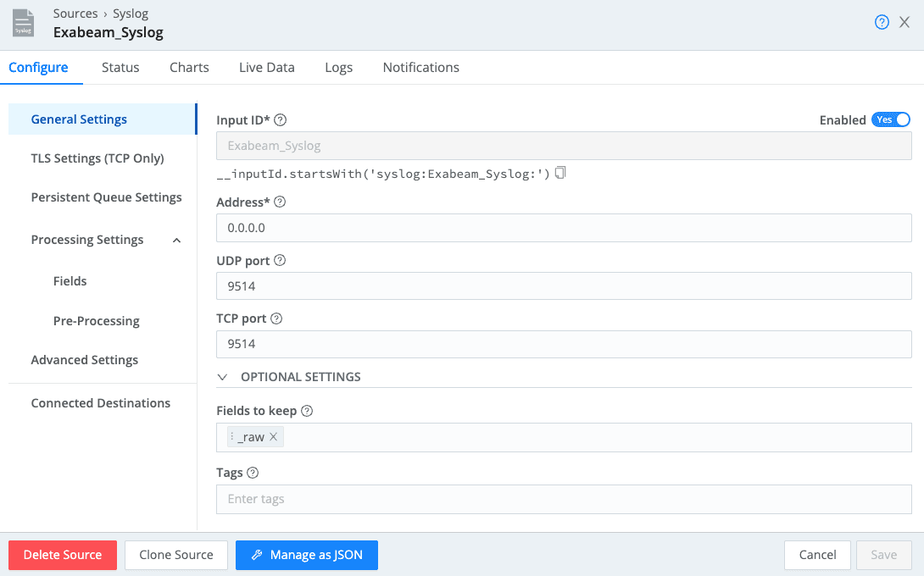Switch to the Live Data tab
This screenshot has height=576, width=924.
click(x=266, y=67)
